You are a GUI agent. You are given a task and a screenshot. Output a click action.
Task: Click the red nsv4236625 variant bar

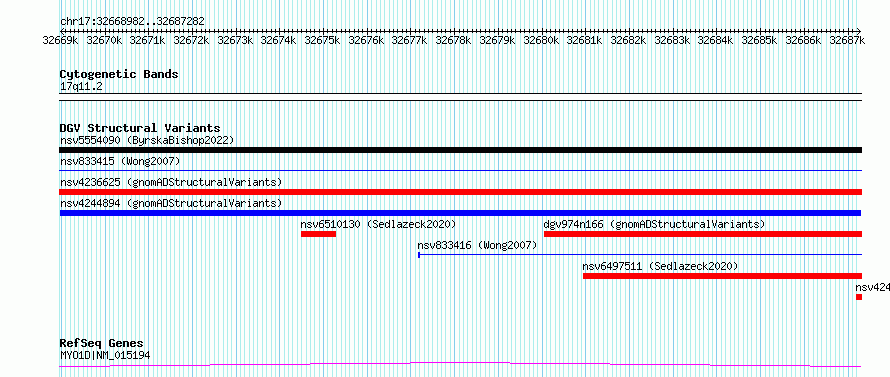coord(460,192)
